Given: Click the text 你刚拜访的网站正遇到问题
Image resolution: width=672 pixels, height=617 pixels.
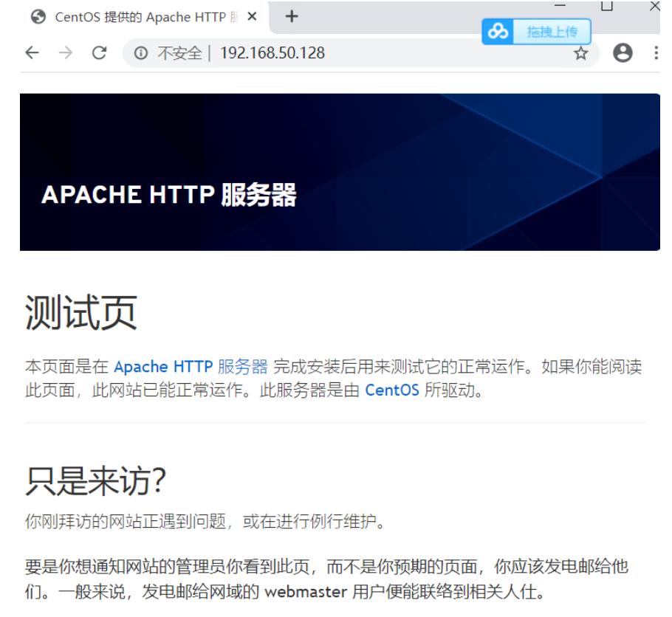Looking at the screenshot, I should (125, 522).
